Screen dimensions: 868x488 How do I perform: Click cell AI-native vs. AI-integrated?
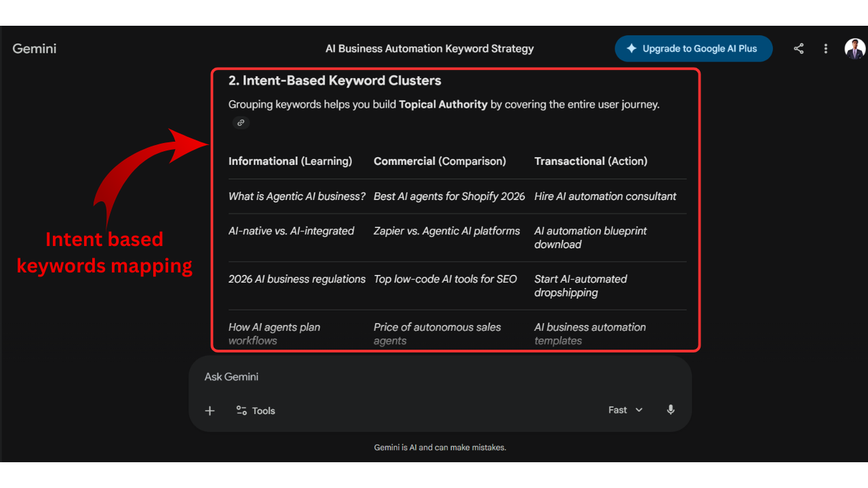(x=291, y=231)
